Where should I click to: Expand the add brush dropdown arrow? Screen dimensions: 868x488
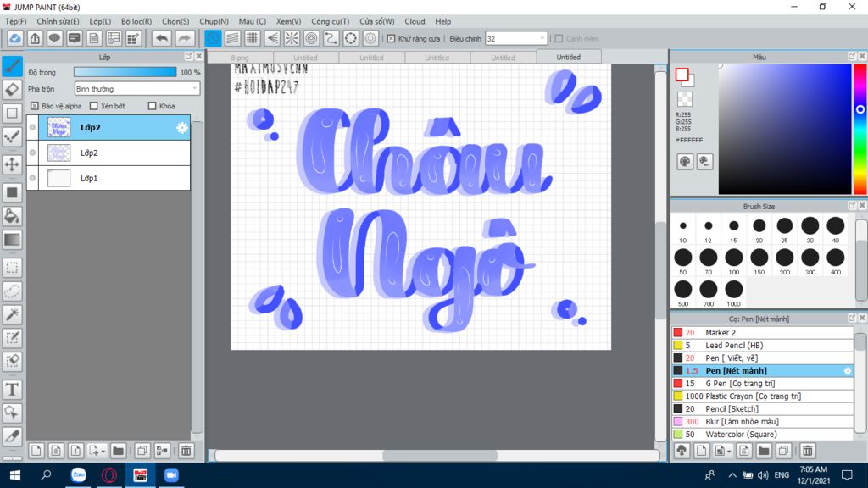click(729, 452)
